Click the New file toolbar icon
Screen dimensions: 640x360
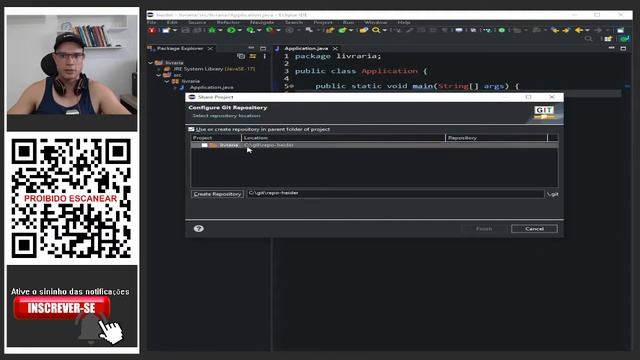pyautogui.click(x=166, y=30)
